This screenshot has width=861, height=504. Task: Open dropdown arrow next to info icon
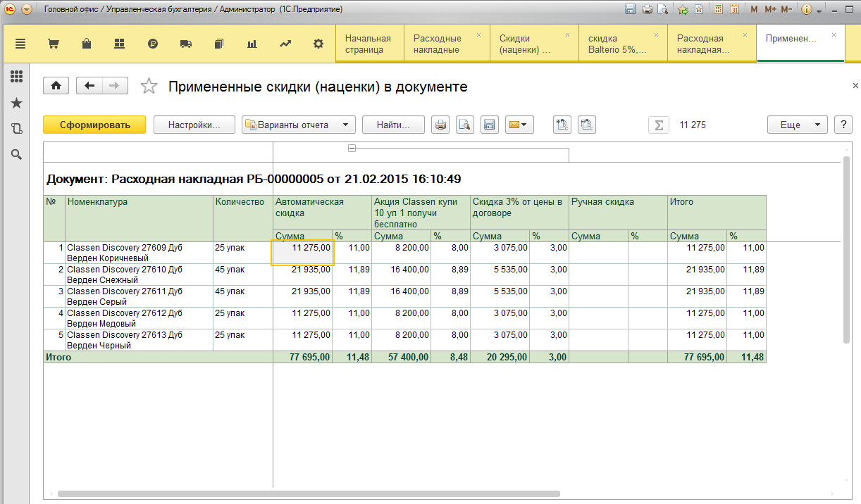coord(819,11)
